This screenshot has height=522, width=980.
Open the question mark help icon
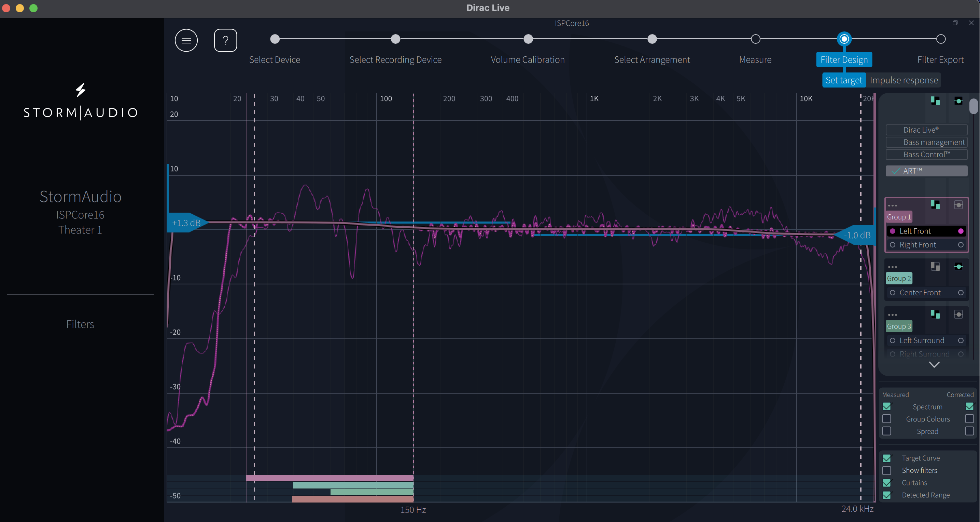(226, 40)
